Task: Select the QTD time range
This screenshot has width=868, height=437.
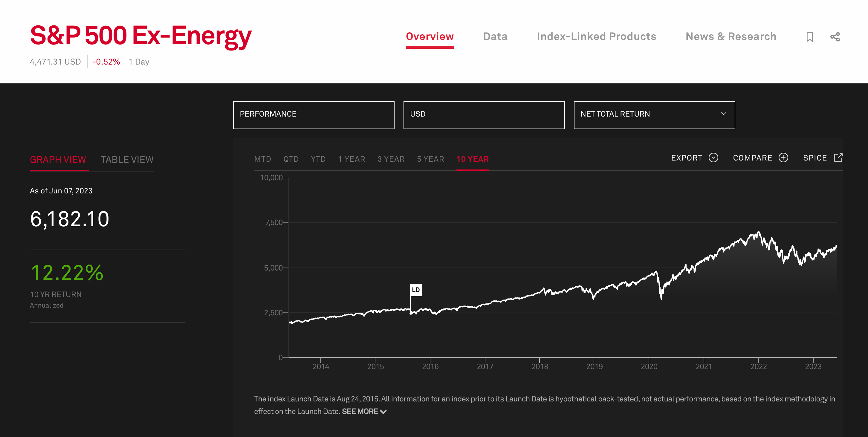Action: point(291,159)
